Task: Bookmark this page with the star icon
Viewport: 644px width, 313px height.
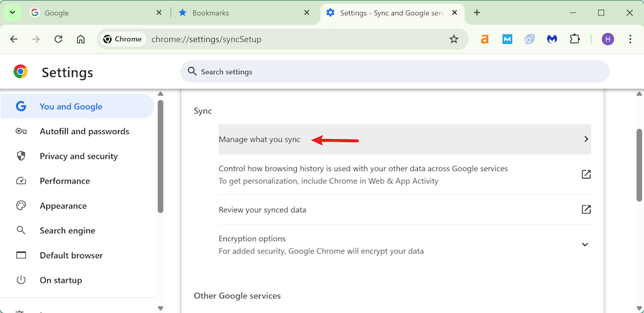Action: [x=453, y=39]
